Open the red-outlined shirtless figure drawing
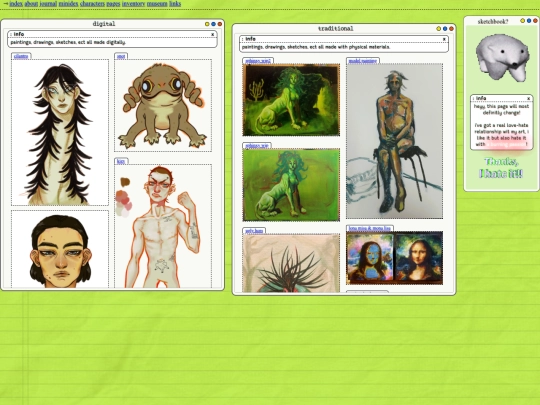Image resolution: width=540 pixels, height=405 pixels. tap(163, 226)
